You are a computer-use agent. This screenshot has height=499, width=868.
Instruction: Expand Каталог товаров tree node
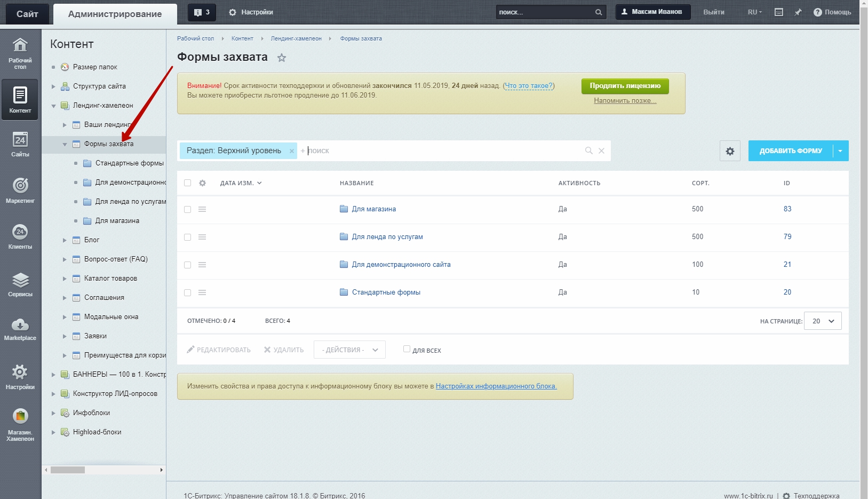pyautogui.click(x=65, y=279)
